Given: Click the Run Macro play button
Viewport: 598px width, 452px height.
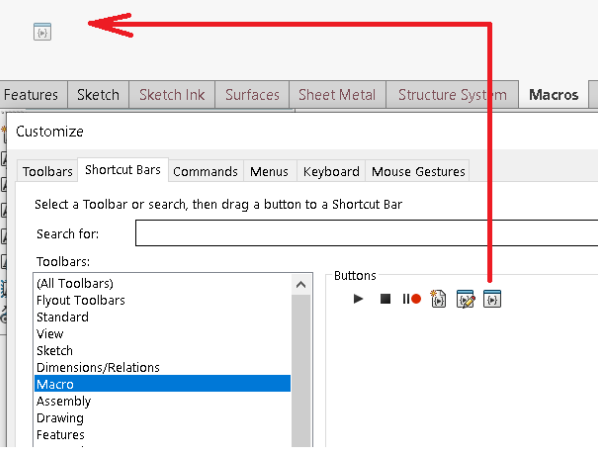Looking at the screenshot, I should [x=358, y=299].
